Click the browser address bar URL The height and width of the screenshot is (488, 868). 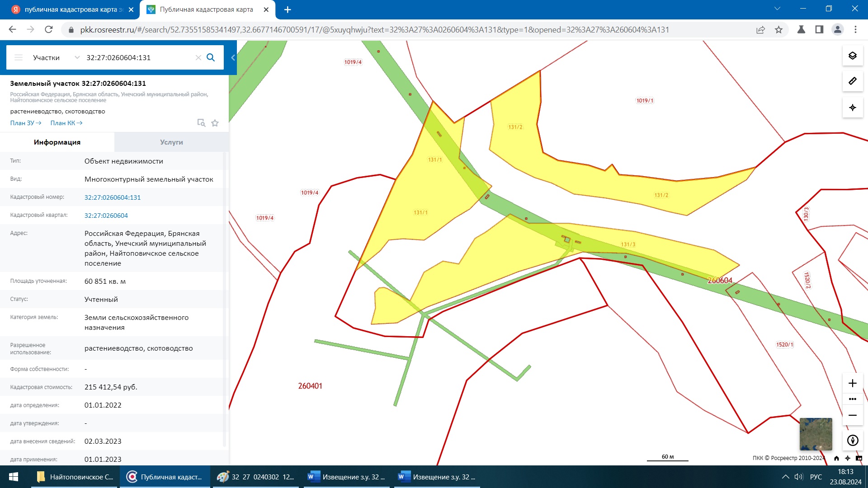pyautogui.click(x=374, y=29)
